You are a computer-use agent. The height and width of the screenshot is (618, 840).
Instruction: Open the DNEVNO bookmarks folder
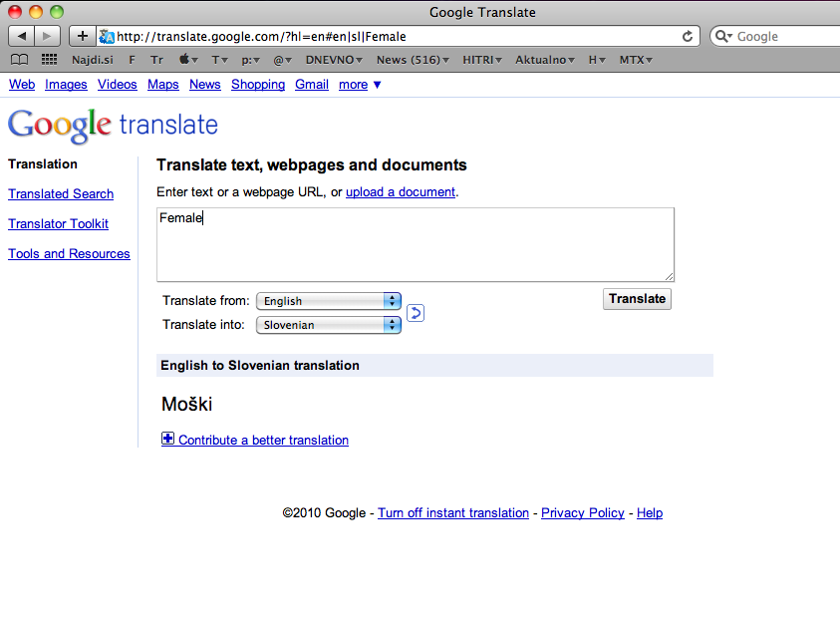coord(334,60)
